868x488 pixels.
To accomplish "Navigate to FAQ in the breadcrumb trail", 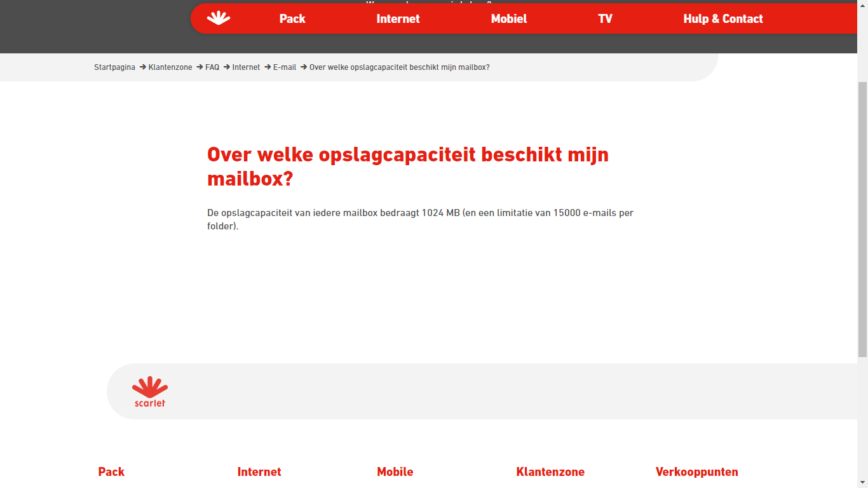I will (x=212, y=67).
